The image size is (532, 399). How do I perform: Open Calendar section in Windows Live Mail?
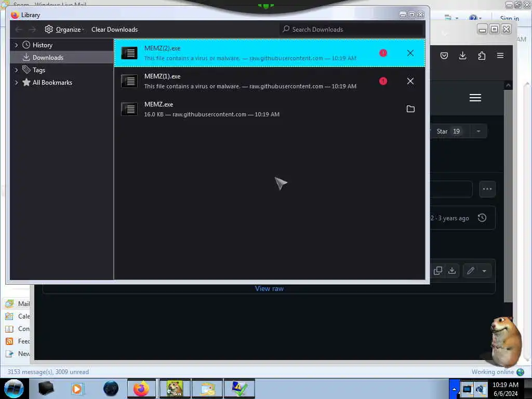pos(18,316)
